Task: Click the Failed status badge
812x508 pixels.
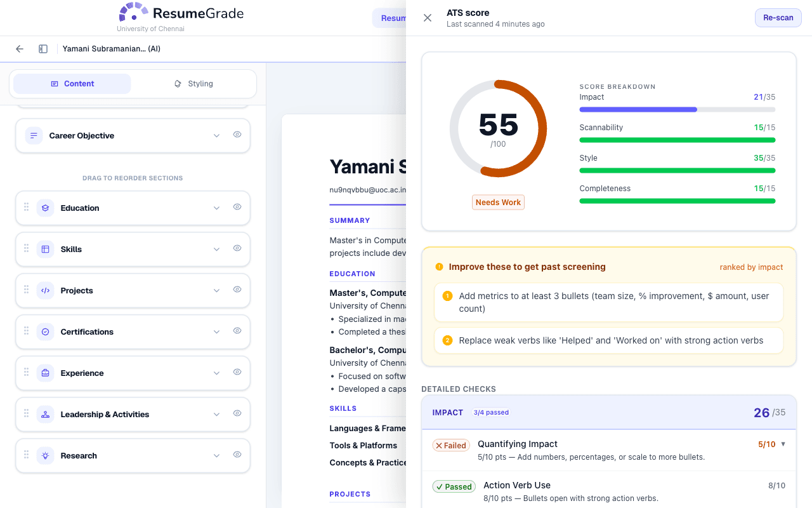Action: click(x=451, y=446)
